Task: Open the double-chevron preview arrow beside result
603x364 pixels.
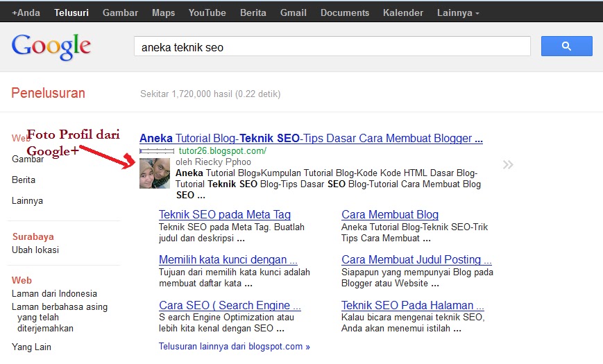Action: click(x=508, y=165)
